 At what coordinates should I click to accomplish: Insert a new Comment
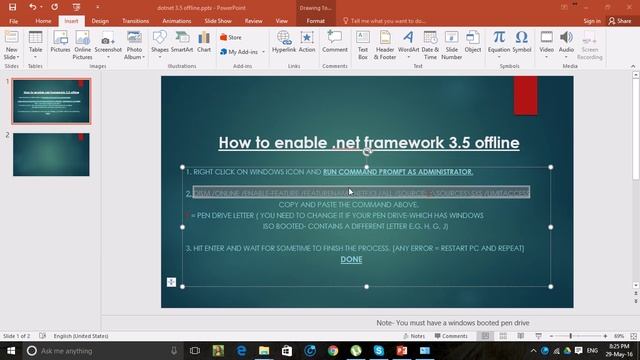tap(335, 42)
